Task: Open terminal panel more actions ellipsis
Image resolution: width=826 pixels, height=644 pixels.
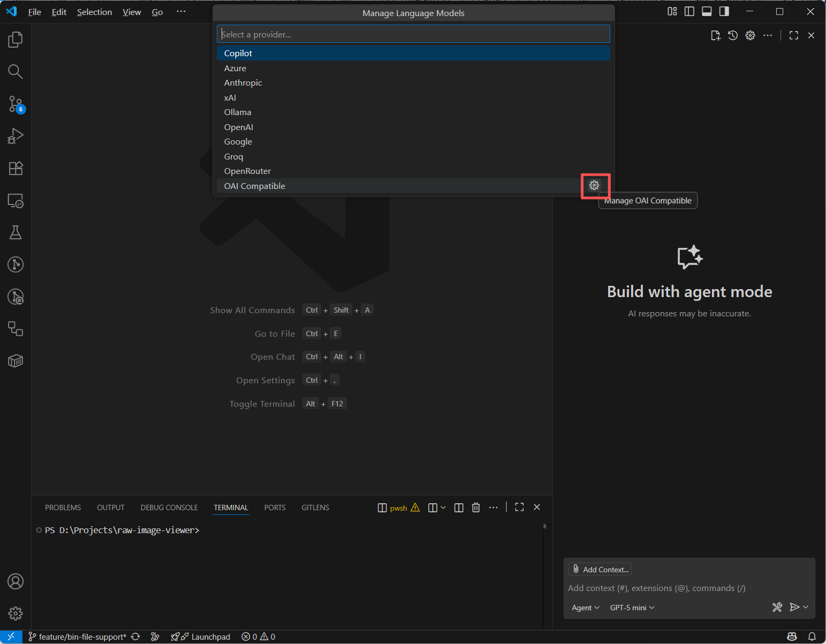Action: click(x=494, y=507)
